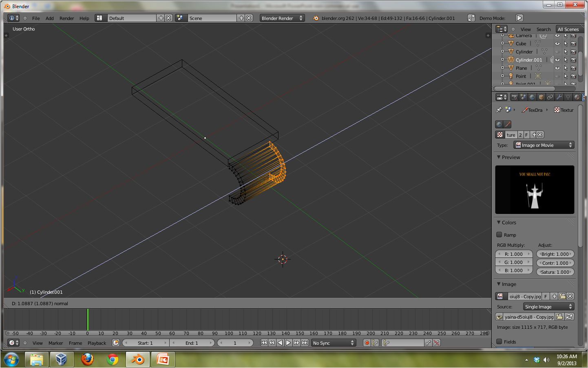Open All Scenes outliner display dropdown
This screenshot has width=588, height=368.
[569, 29]
